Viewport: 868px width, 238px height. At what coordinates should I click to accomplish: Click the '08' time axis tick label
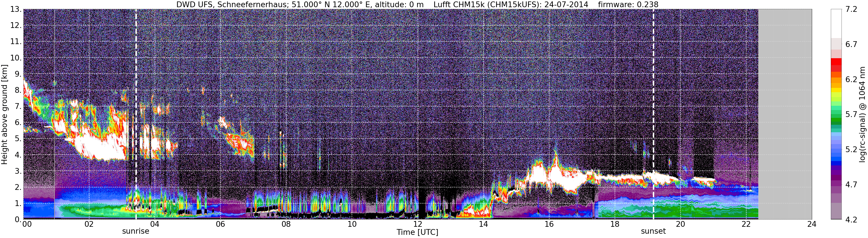286,224
